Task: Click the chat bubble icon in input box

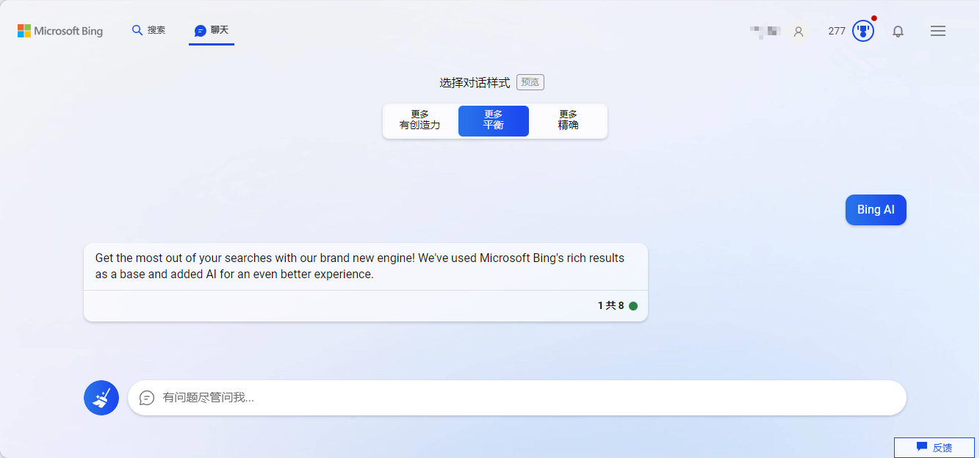Action: (x=147, y=398)
